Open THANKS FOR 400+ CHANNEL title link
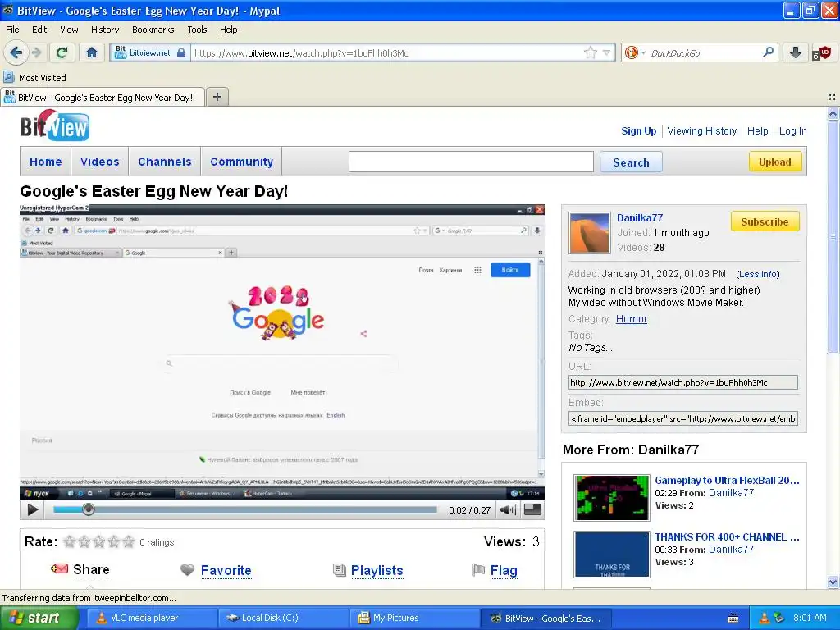The image size is (840, 630). [x=727, y=536]
